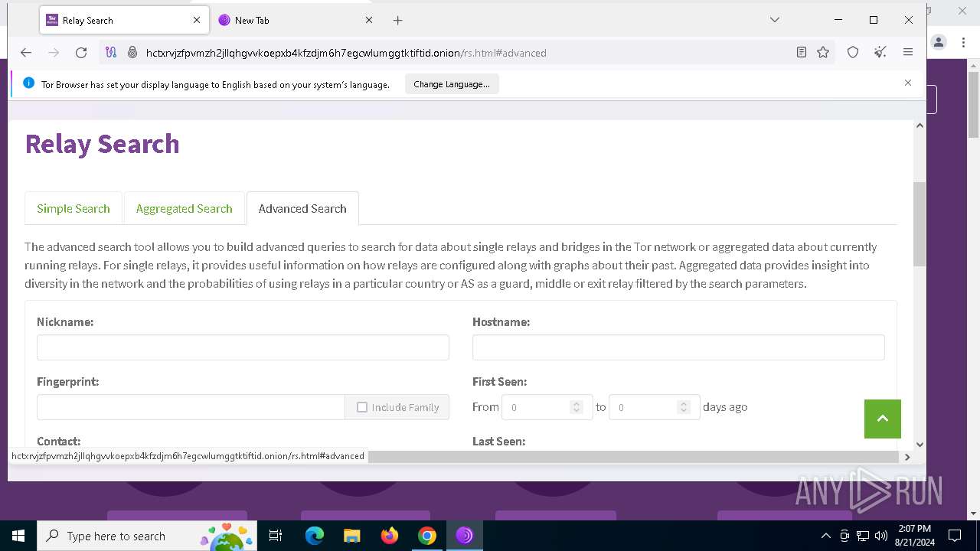The height and width of the screenshot is (551, 980).
Task: Show hidden system tray icons
Action: point(825,536)
